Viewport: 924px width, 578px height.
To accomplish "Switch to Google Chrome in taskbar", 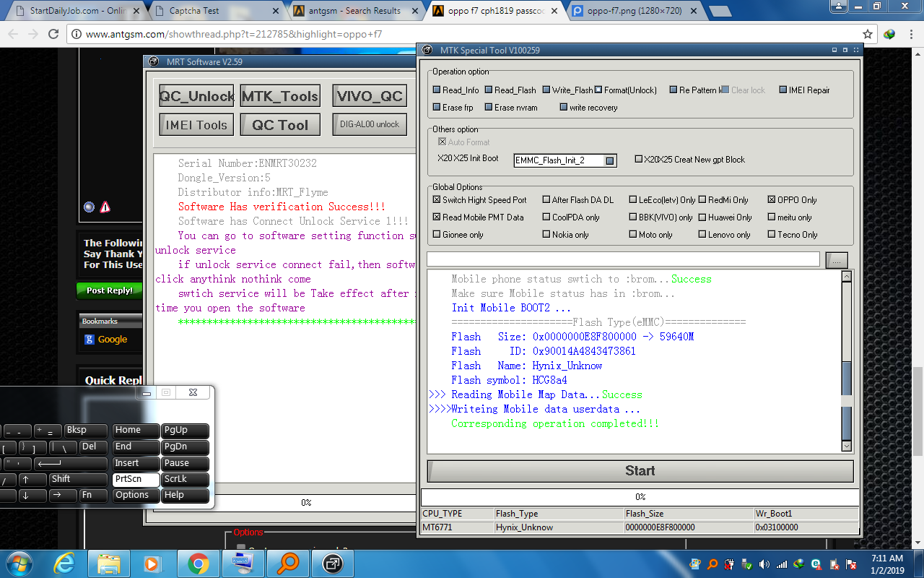I will click(199, 564).
